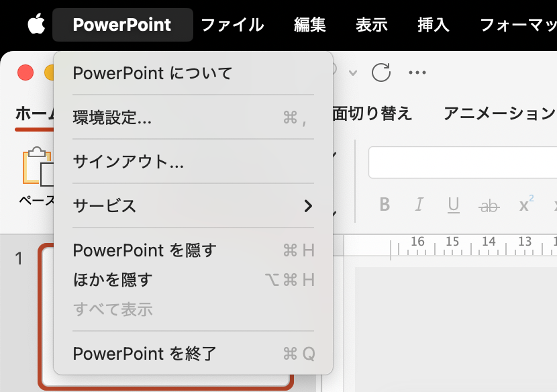Screen dimensions: 557x392
Task: Toggle italic formatting
Action: 419,205
